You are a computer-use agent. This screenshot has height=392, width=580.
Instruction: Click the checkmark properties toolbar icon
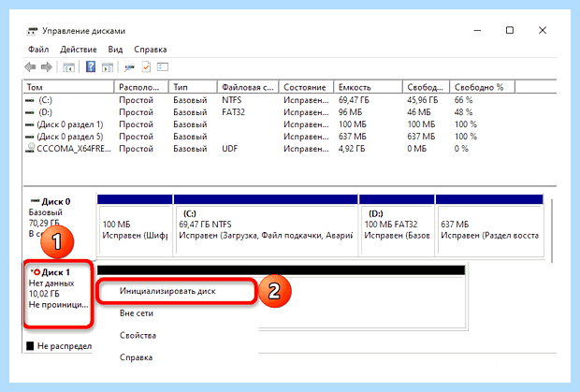147,67
